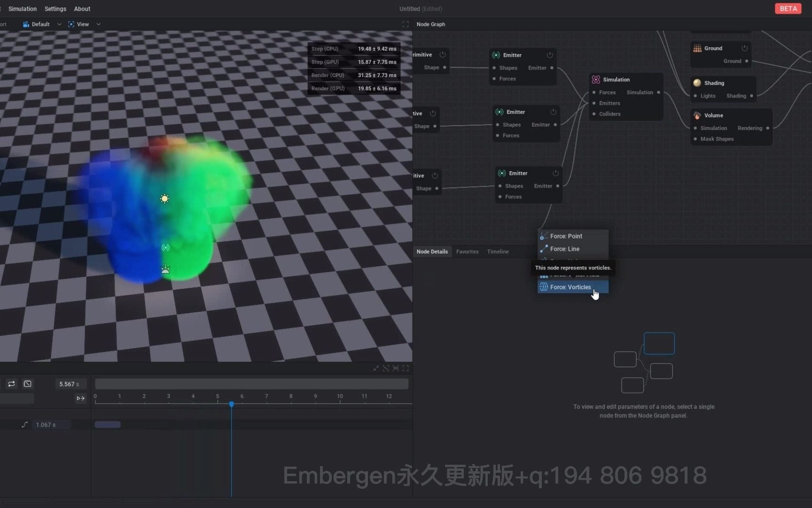812x508 pixels.
Task: Select the keyframe clip bar in the track
Action: pos(108,425)
